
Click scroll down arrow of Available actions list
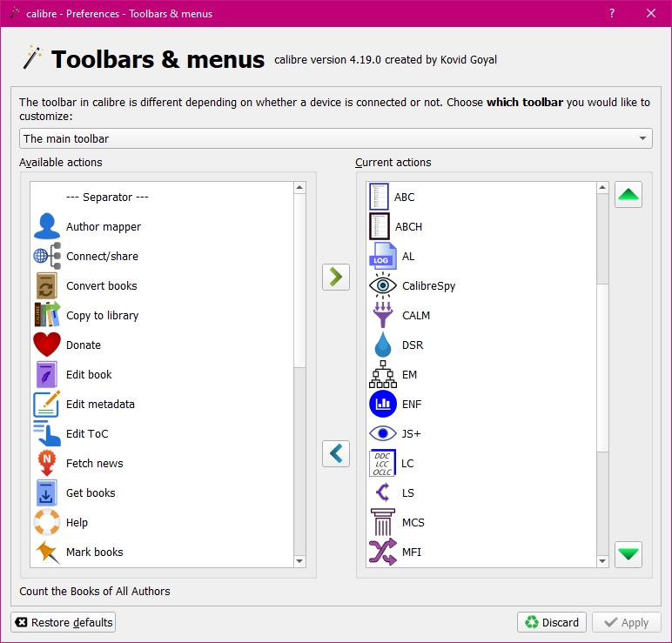click(299, 561)
